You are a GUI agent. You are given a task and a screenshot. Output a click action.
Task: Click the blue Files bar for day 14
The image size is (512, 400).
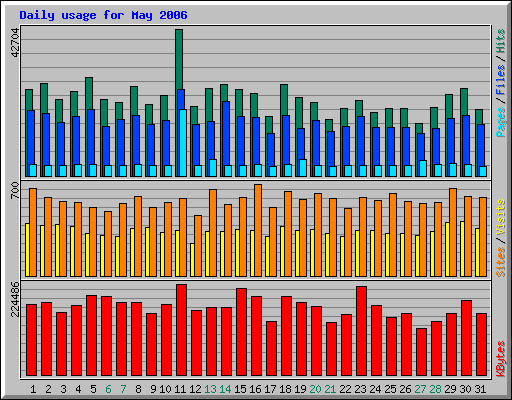[226, 133]
